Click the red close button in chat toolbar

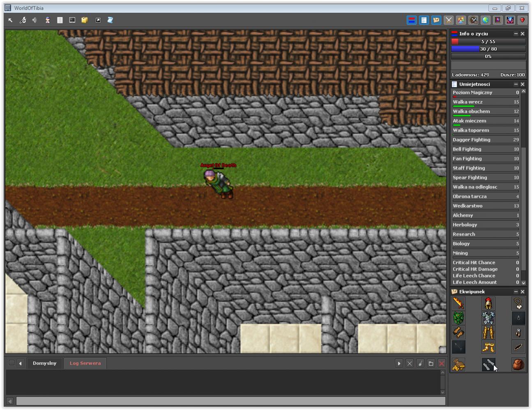(442, 363)
